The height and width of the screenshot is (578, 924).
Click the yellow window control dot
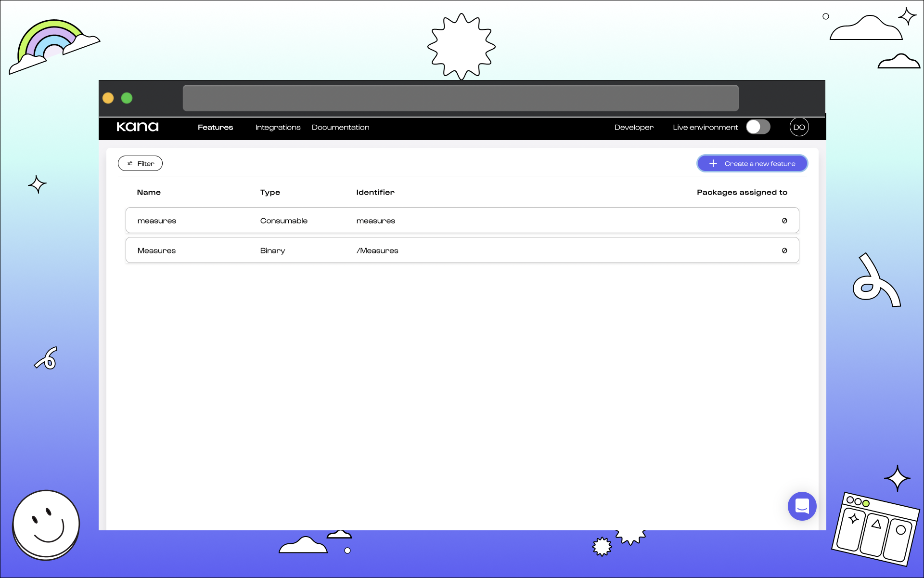pyautogui.click(x=108, y=98)
